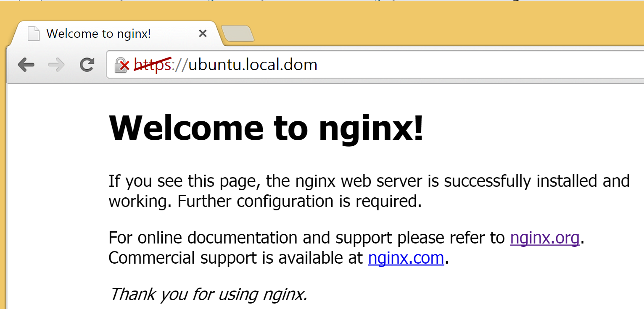
Task: Open a new tab with the blank tab button
Action: (238, 34)
